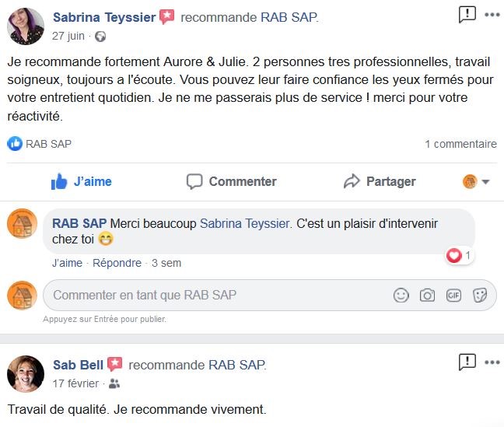Open the GIF picker in comment box
The height and width of the screenshot is (427, 504).
tap(453, 296)
